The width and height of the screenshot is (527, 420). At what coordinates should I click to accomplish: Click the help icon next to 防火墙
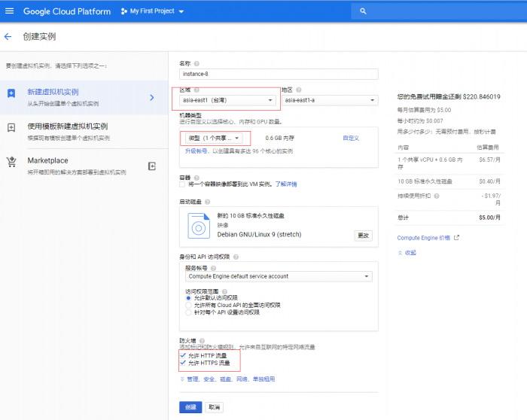point(197,340)
